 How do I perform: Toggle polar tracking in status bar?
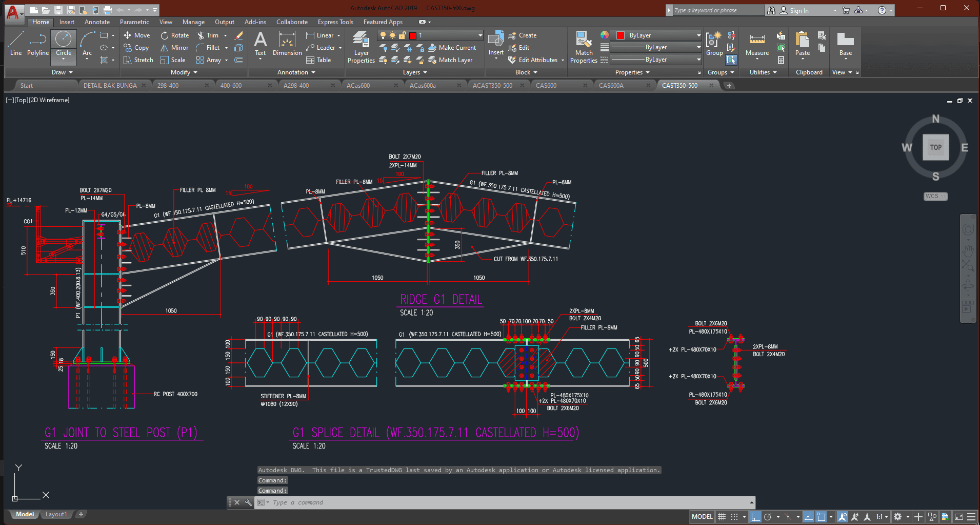(768, 517)
